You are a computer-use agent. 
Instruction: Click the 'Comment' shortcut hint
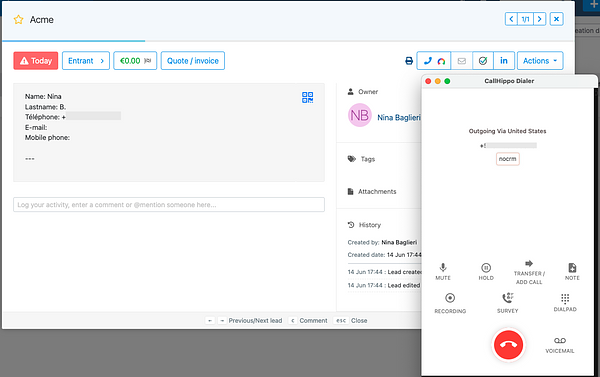click(313, 321)
